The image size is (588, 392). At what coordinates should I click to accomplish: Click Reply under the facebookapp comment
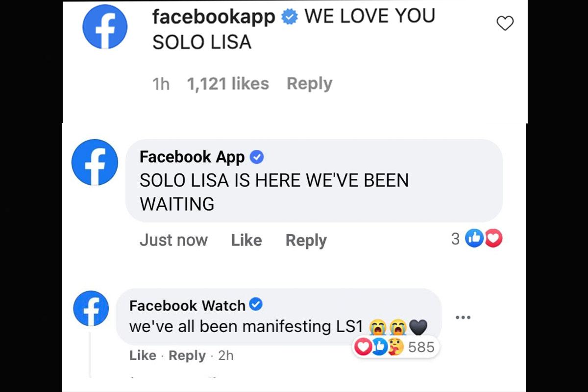(309, 83)
